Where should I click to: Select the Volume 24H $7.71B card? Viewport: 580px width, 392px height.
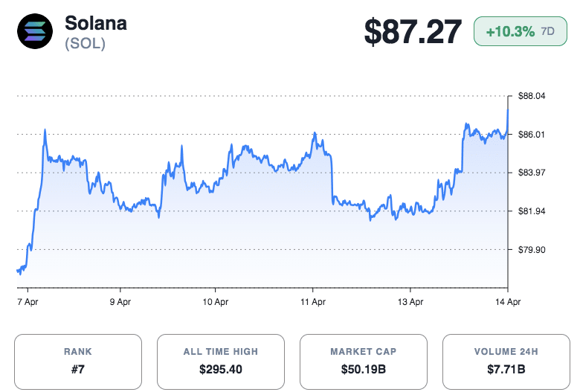[x=506, y=362]
